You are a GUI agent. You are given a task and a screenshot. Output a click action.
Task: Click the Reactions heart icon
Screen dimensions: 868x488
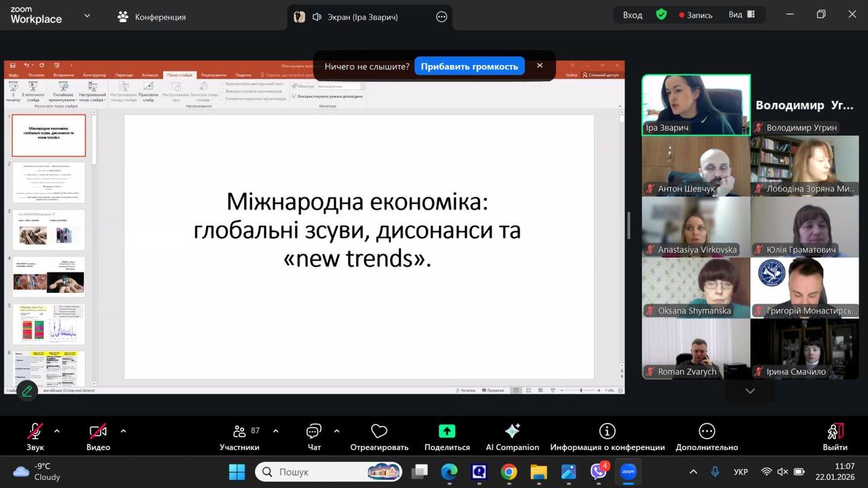pyautogui.click(x=379, y=432)
